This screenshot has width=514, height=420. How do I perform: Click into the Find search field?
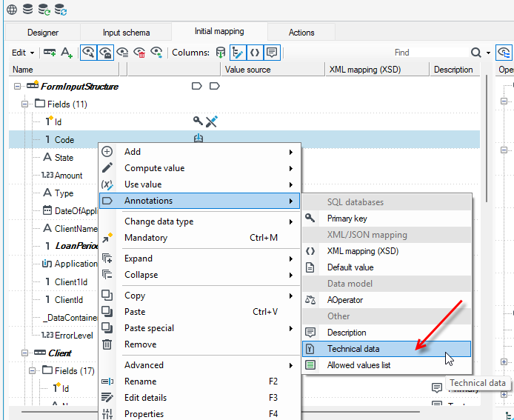tap(430, 53)
